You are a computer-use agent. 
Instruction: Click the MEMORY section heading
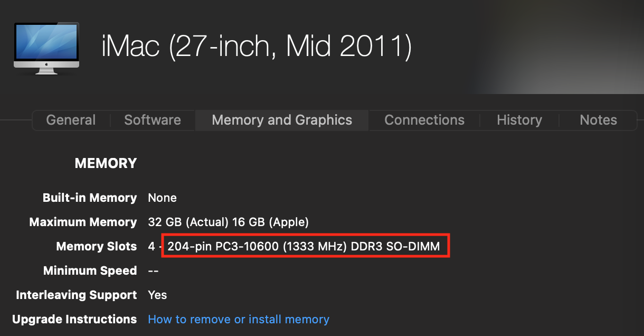[x=106, y=163]
